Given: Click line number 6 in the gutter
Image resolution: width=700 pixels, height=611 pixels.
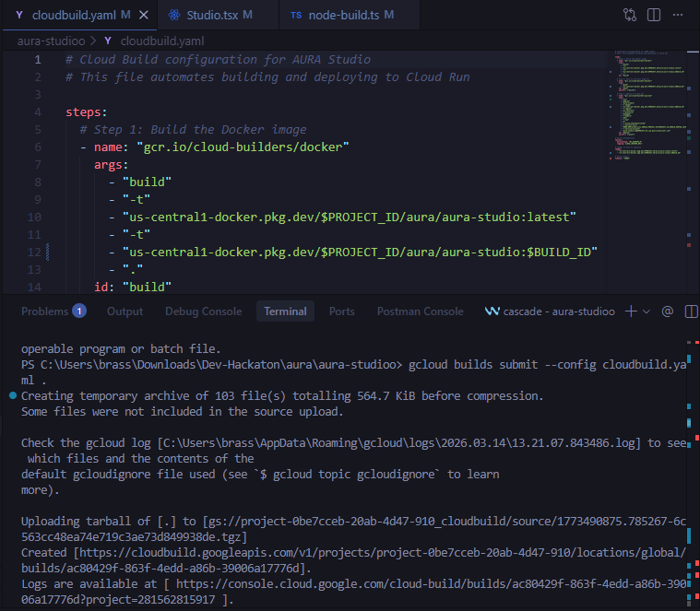Looking at the screenshot, I should (38, 147).
